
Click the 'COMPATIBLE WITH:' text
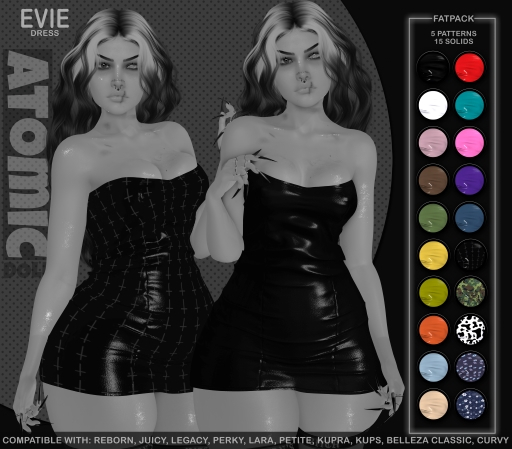click(x=46, y=440)
